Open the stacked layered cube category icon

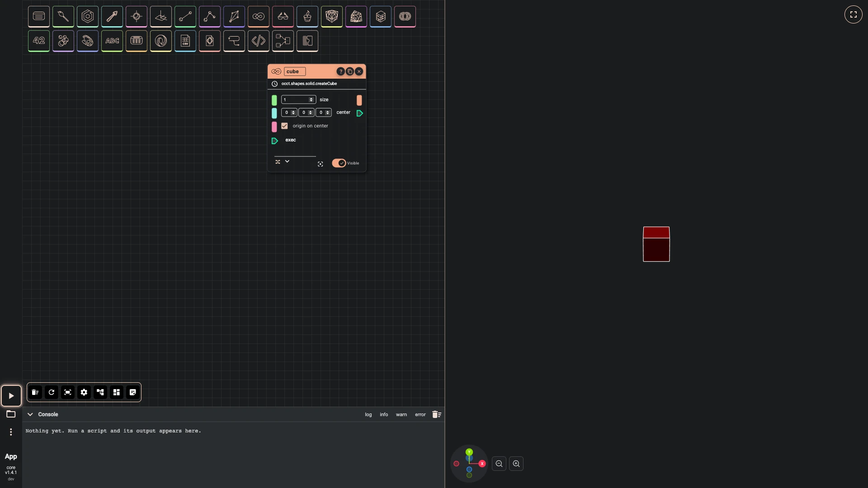[381, 17]
